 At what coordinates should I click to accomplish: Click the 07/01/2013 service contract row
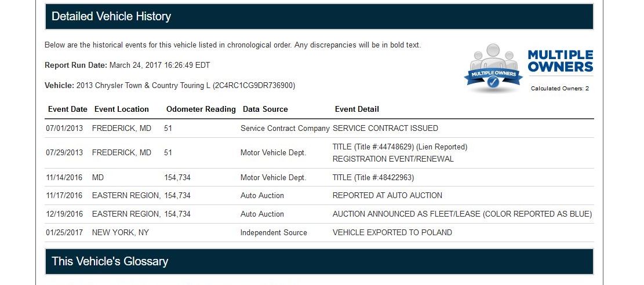[x=319, y=128]
